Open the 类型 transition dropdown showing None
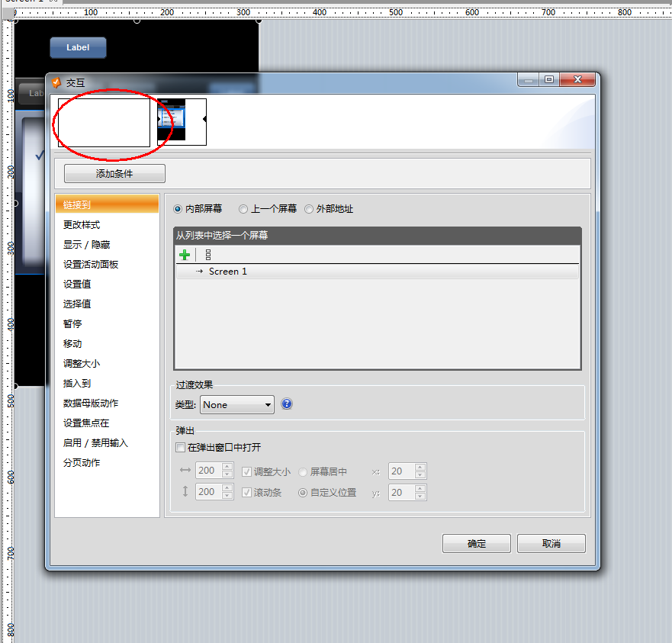 point(236,405)
